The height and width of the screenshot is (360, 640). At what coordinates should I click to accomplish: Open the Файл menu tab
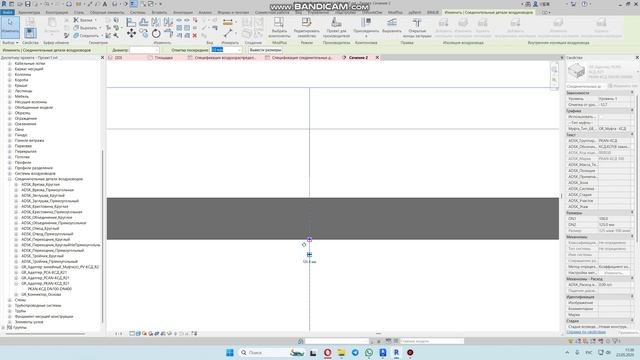(x=7, y=13)
